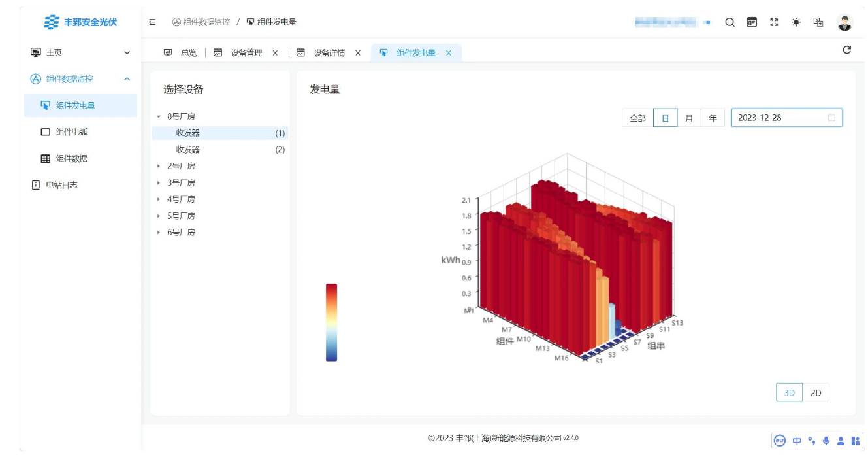
Task: Click the chart color scale legend bar
Action: point(332,322)
